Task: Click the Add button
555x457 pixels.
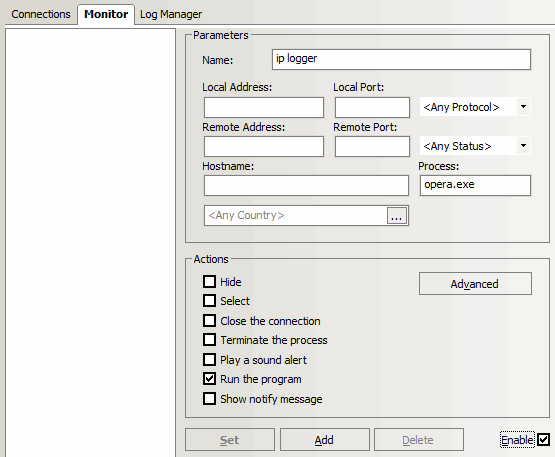Action: pos(325,440)
